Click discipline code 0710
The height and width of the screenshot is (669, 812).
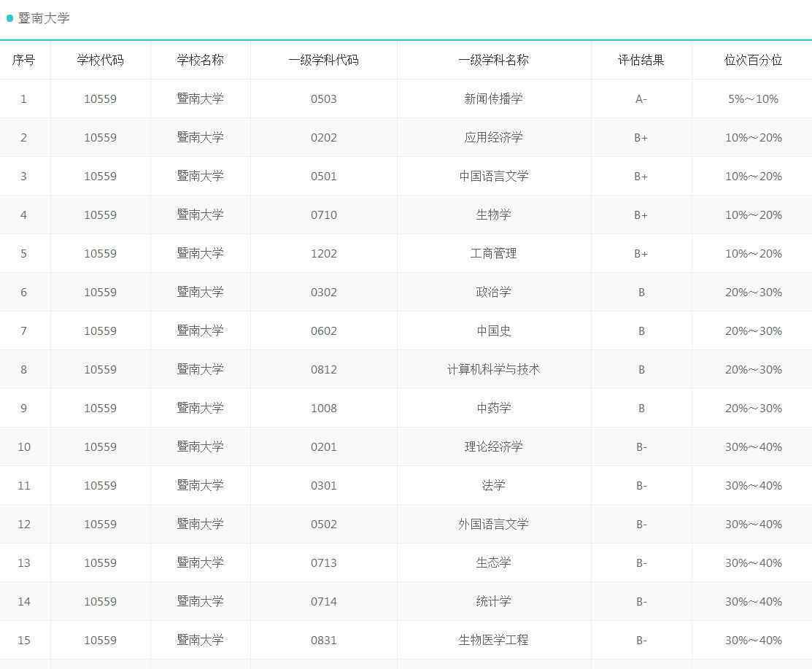[x=323, y=214]
